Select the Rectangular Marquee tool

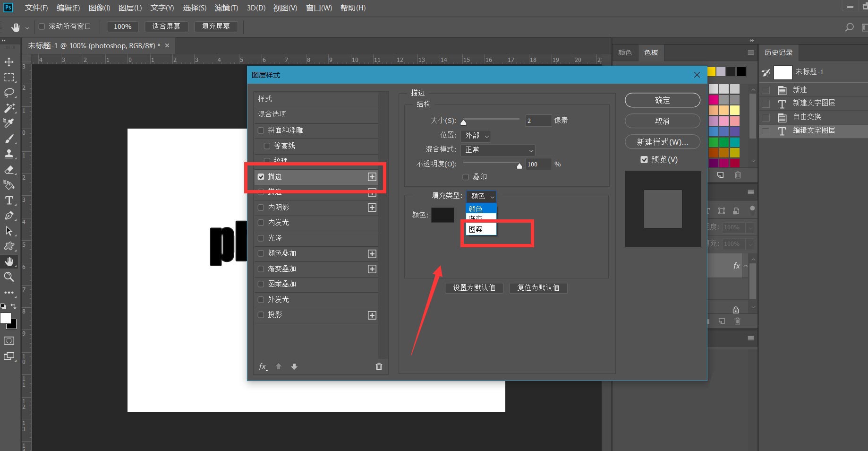9,77
